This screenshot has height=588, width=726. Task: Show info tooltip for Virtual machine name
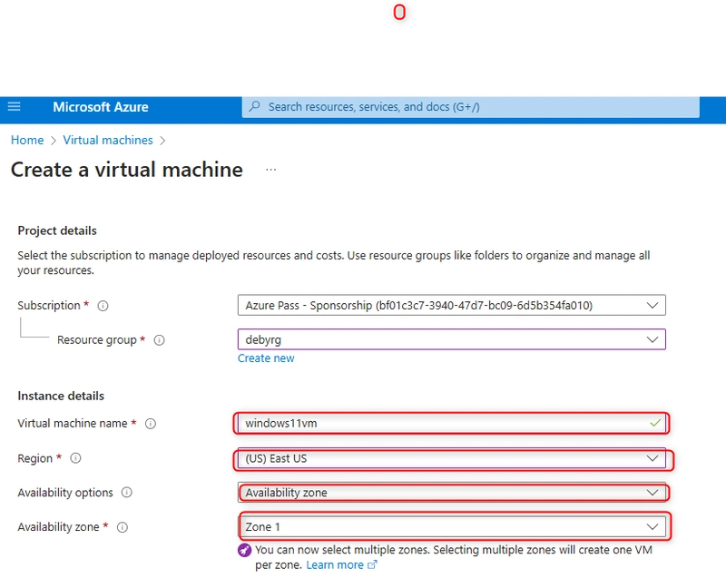click(x=151, y=424)
